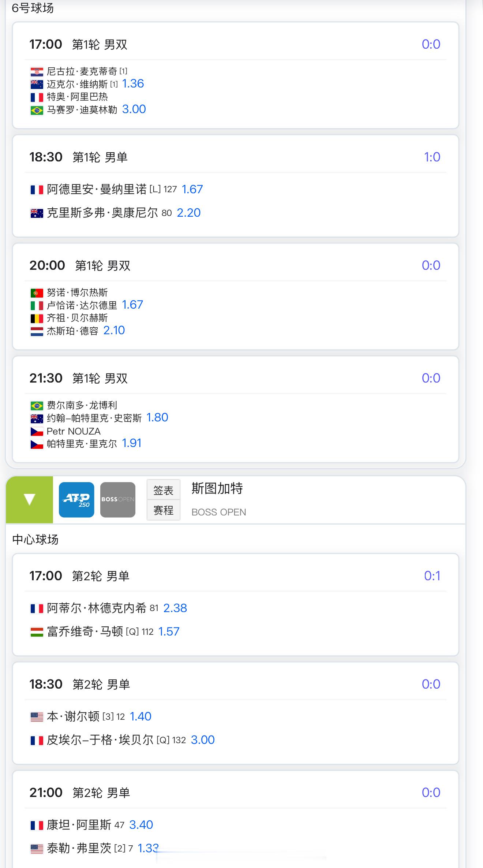Click the Brazilian flag beside 费尔南多·龙博利

point(37,406)
